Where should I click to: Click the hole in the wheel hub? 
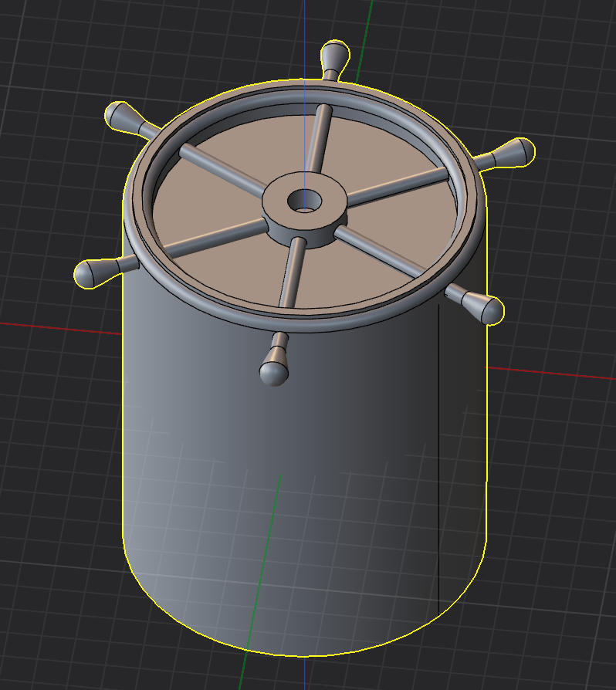[304, 201]
